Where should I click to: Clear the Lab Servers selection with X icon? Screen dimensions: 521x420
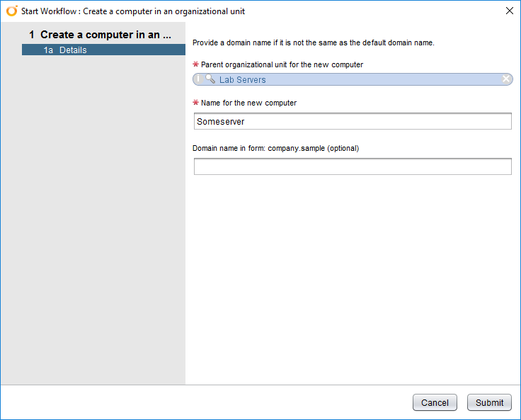pyautogui.click(x=506, y=79)
